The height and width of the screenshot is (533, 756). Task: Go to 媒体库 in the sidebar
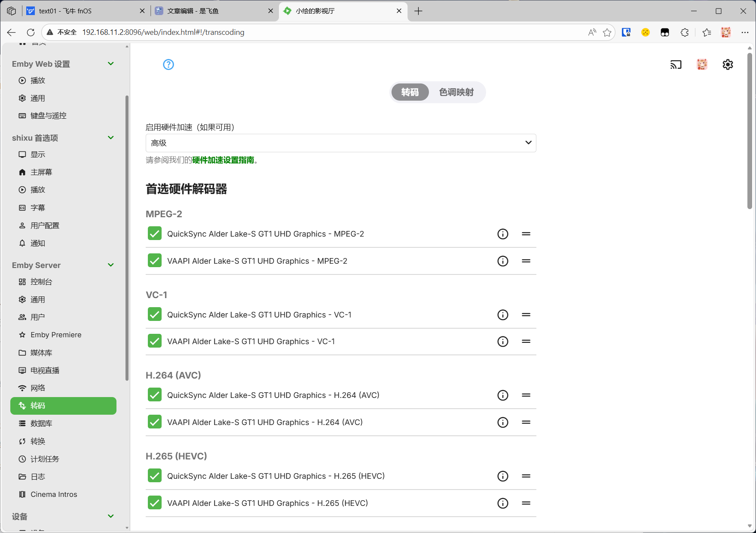pyautogui.click(x=41, y=353)
